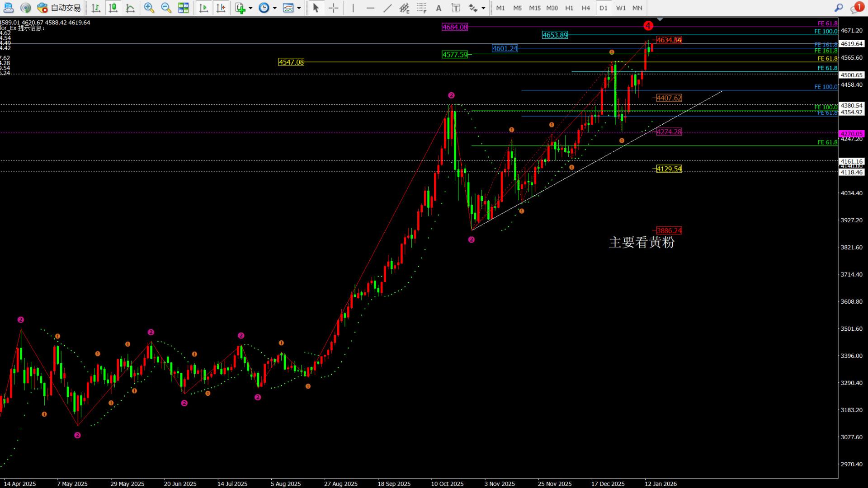Zoom out of the chart
Image resolution: width=868 pixels, height=488 pixels.
165,8
